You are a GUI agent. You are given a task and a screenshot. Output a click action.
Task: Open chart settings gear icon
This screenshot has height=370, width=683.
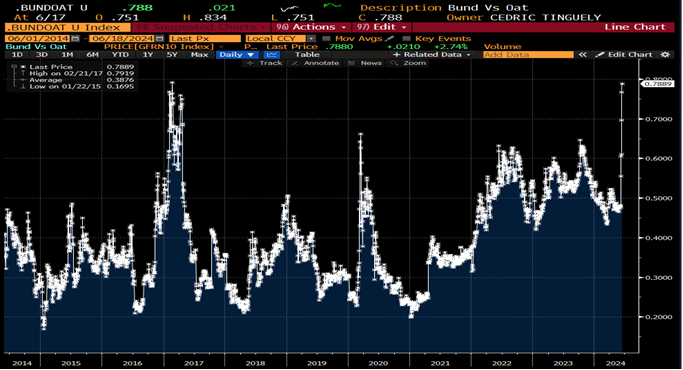coord(665,54)
